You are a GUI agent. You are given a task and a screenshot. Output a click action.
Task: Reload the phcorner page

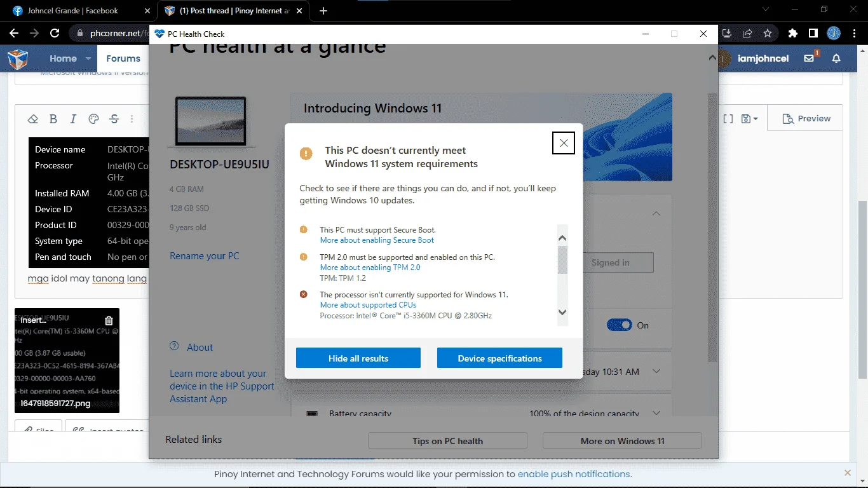(55, 33)
